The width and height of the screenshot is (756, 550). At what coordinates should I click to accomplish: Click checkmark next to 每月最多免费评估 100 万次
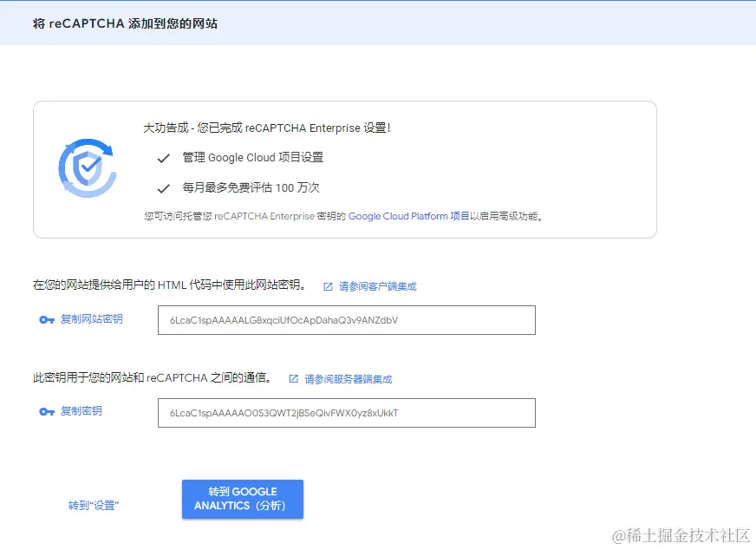pos(164,188)
